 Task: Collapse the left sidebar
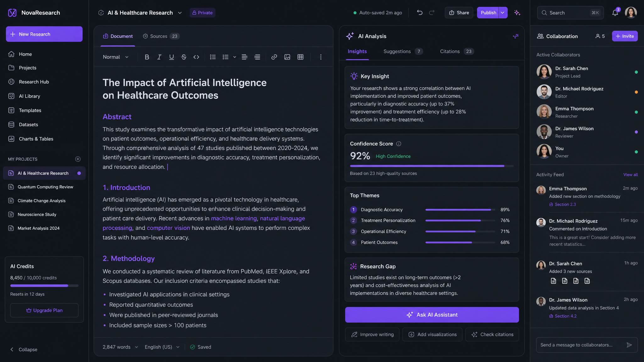click(24, 349)
